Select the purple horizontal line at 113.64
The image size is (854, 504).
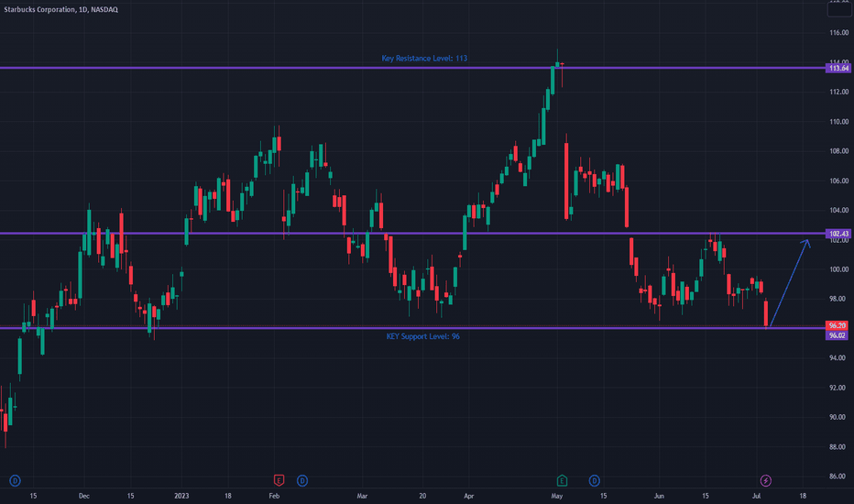tap(412, 68)
